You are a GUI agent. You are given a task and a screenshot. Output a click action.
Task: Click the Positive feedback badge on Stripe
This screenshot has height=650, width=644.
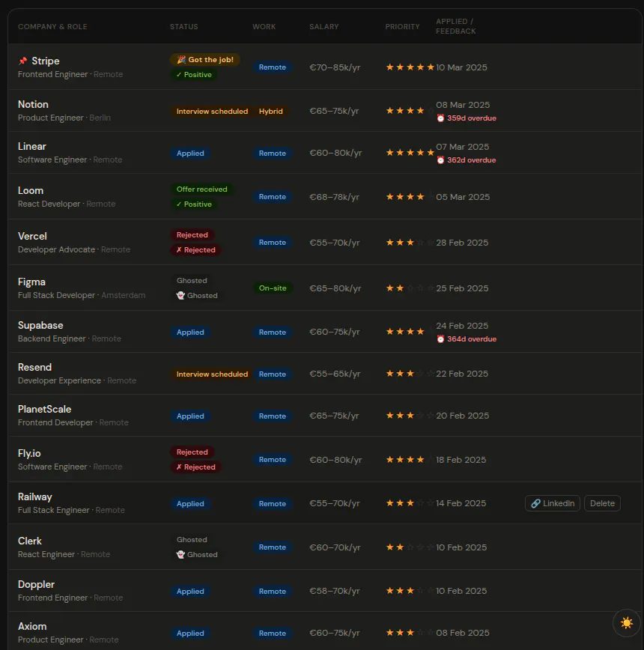click(194, 75)
